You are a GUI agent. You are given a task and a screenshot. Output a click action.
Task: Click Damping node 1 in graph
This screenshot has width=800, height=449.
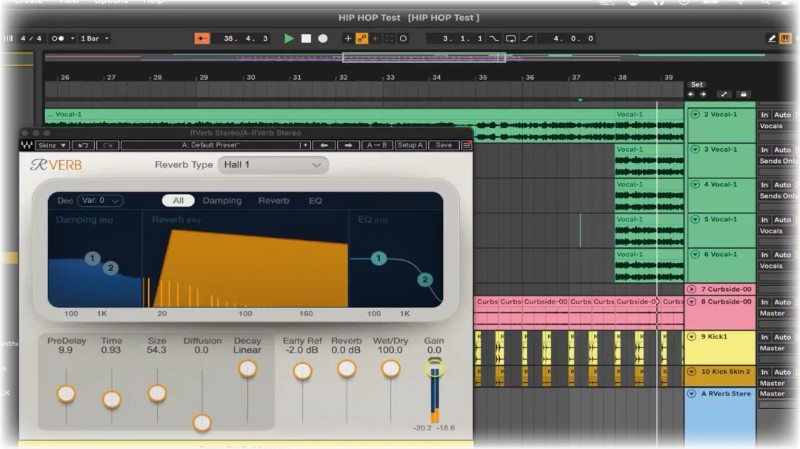coord(92,258)
